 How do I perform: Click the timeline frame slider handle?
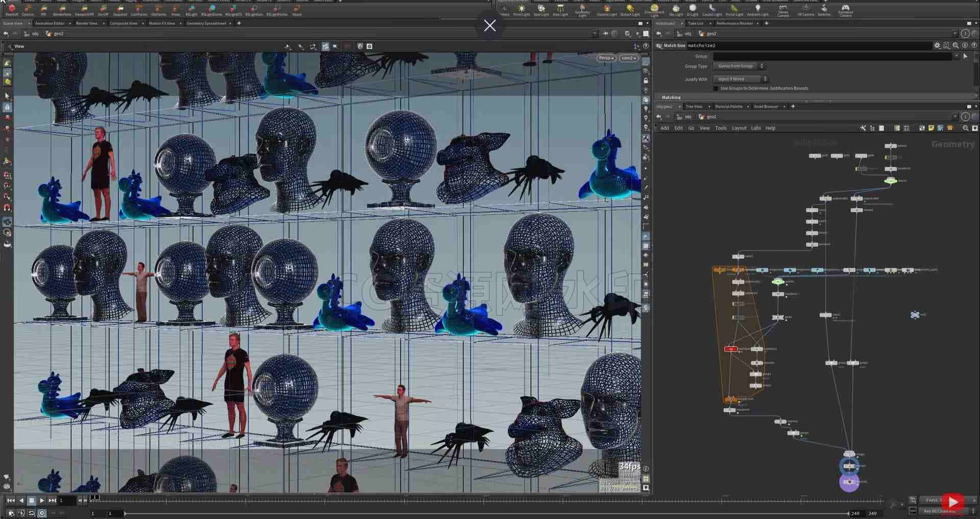click(x=95, y=497)
